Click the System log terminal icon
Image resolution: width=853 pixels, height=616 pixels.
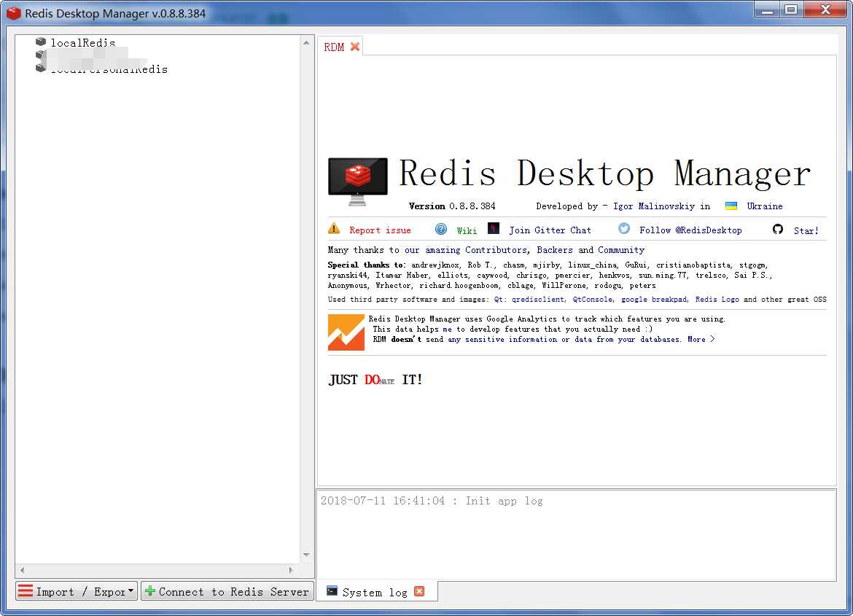[332, 591]
